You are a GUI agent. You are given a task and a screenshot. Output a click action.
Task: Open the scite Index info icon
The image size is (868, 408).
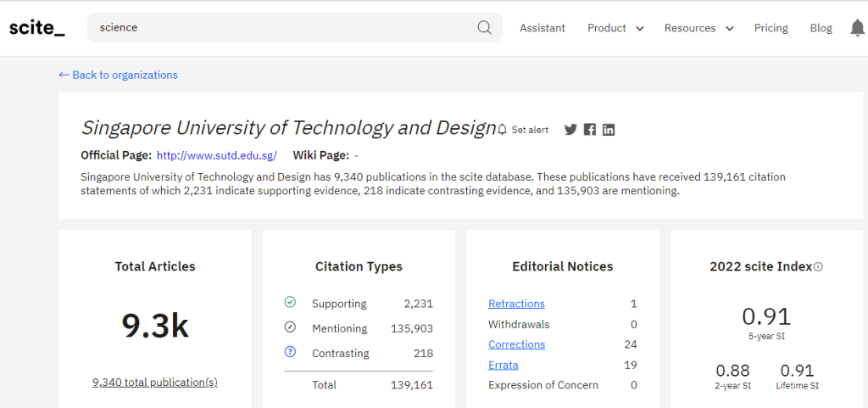pyautogui.click(x=818, y=267)
